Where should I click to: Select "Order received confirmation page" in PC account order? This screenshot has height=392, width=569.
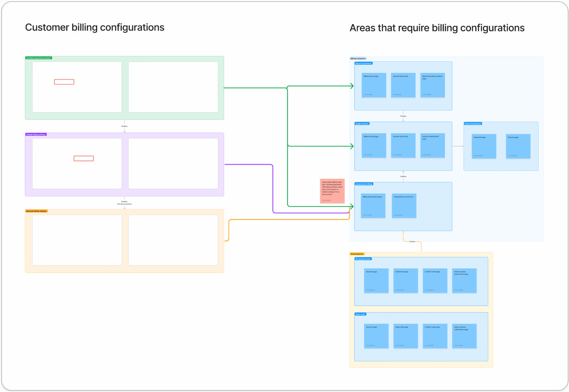pyautogui.click(x=464, y=281)
